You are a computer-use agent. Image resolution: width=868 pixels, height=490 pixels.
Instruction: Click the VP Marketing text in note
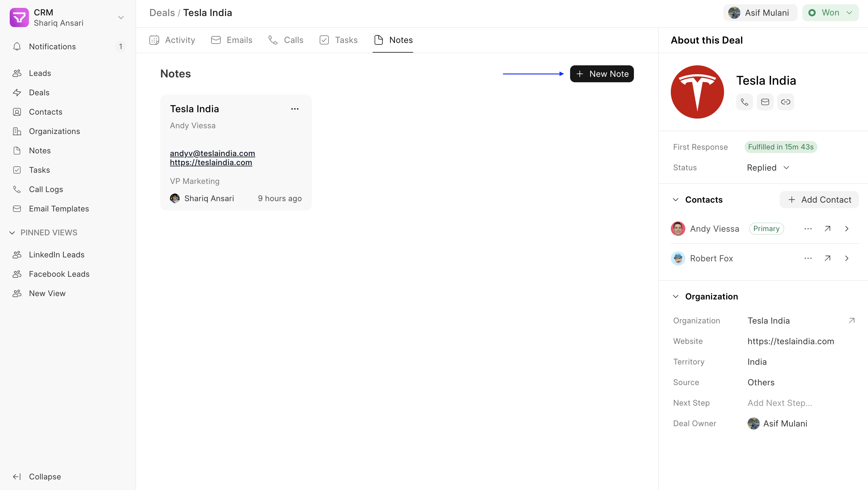[194, 181]
